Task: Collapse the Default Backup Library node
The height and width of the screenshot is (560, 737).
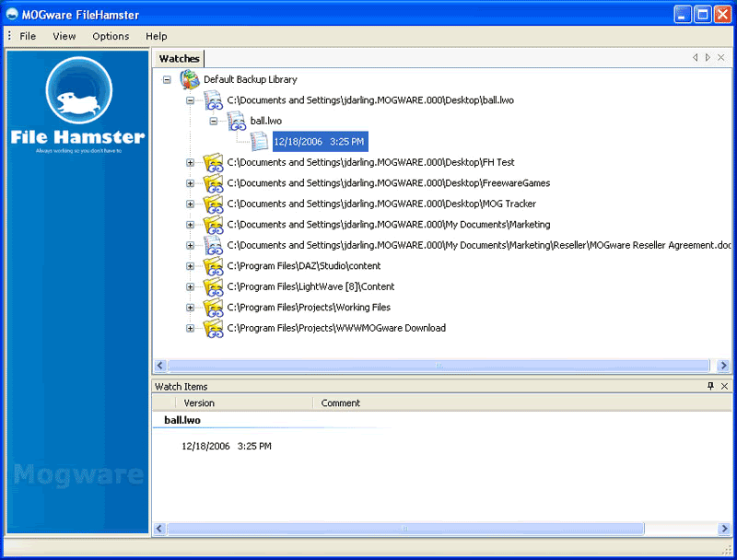Action: (x=167, y=80)
